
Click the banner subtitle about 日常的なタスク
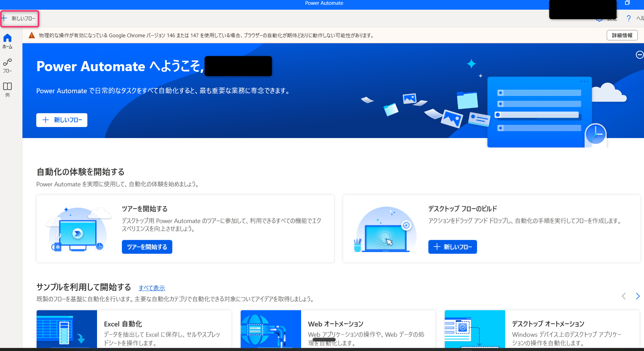tap(164, 91)
